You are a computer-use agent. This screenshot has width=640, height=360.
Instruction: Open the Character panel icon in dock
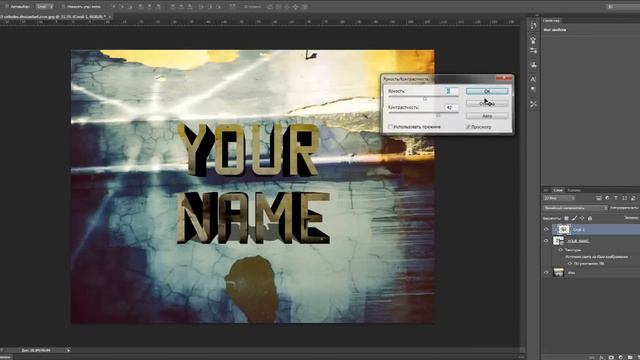point(533,79)
